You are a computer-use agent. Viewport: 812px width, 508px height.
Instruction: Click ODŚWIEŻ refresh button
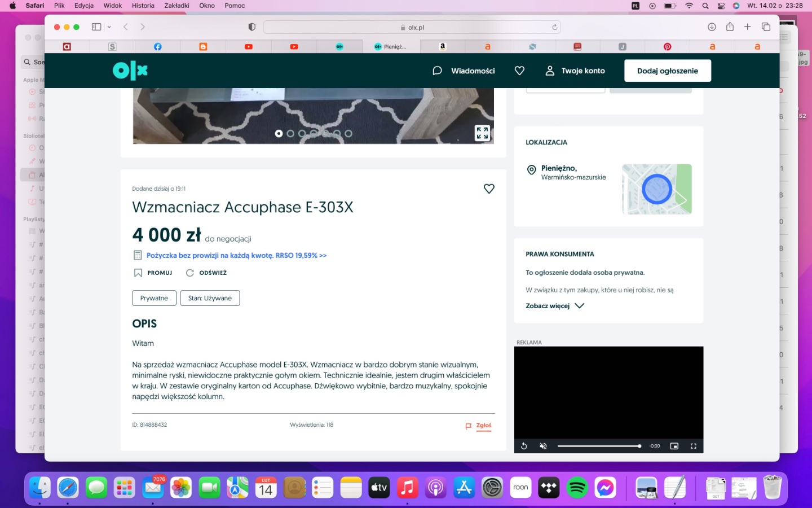[x=206, y=273]
